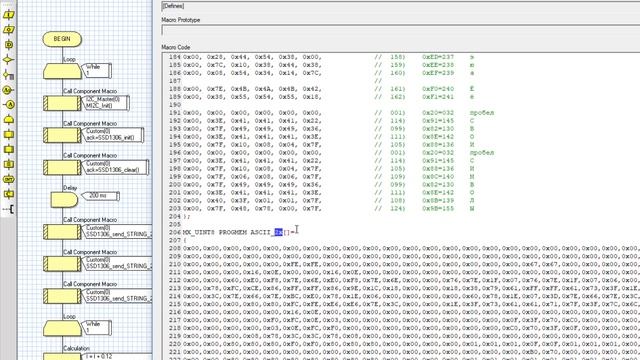
Task: Select the Loop block directly below BEGIN
Action: 62,71
